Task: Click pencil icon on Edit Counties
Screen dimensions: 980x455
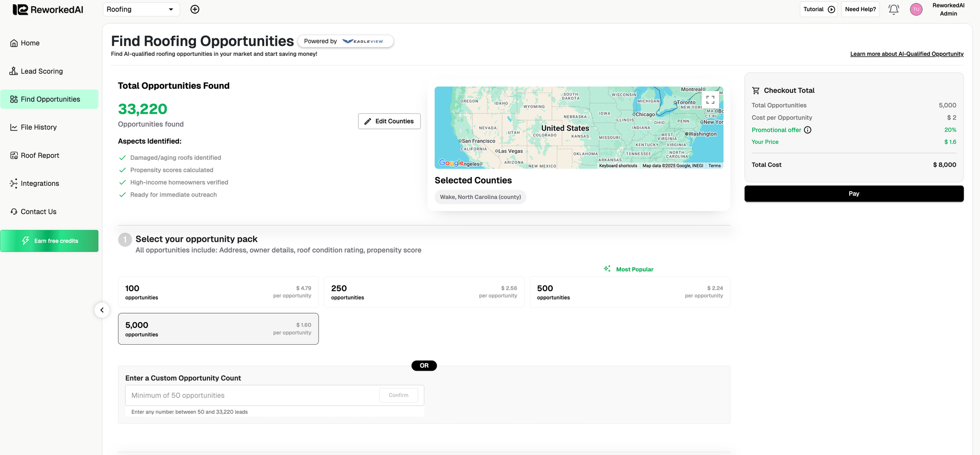Action: click(368, 121)
